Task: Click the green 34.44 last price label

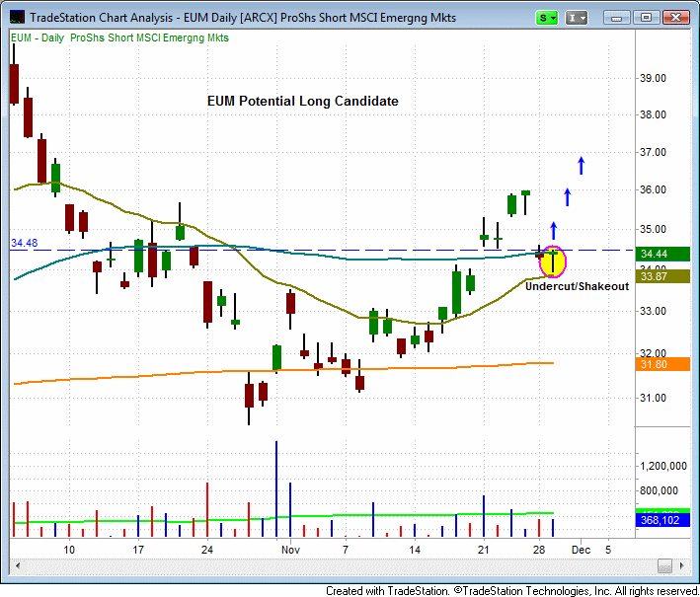Action: (662, 254)
